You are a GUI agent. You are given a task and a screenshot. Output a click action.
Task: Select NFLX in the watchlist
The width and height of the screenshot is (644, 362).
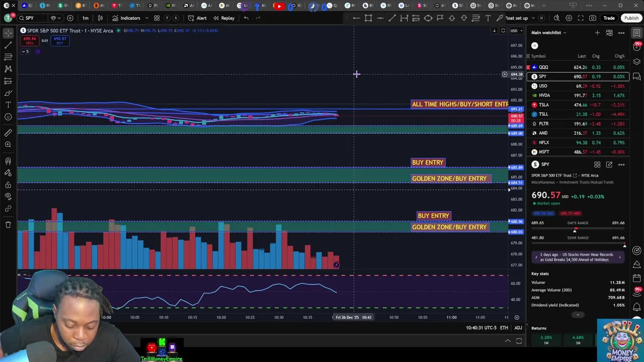[578, 142]
